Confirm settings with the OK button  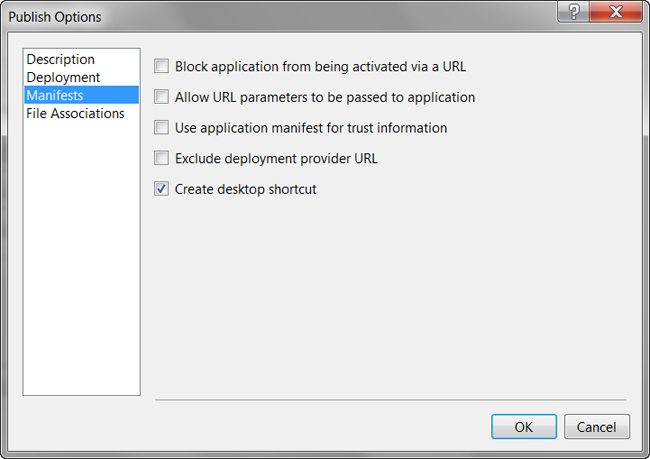pos(524,427)
